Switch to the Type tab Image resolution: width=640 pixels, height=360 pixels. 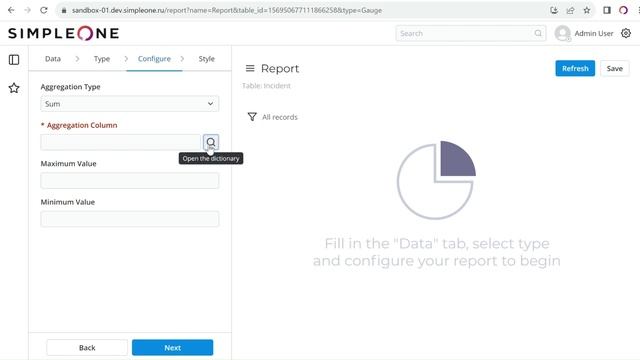102,59
